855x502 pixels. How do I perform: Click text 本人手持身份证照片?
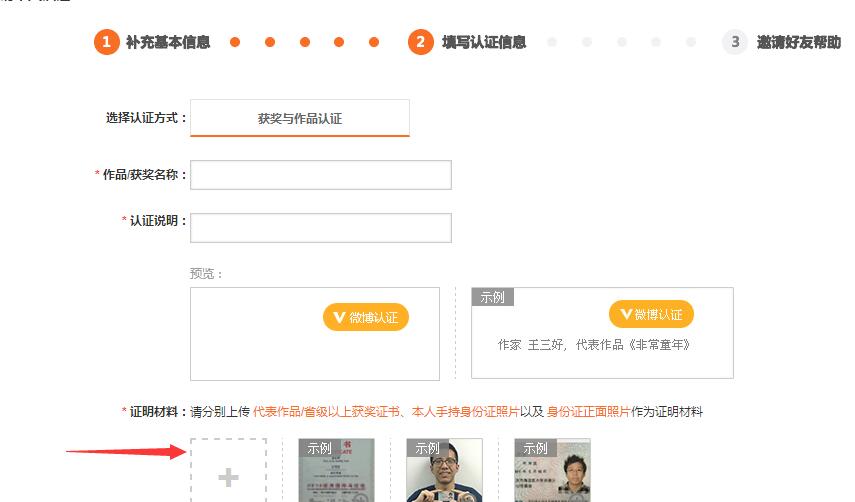[x=465, y=412]
